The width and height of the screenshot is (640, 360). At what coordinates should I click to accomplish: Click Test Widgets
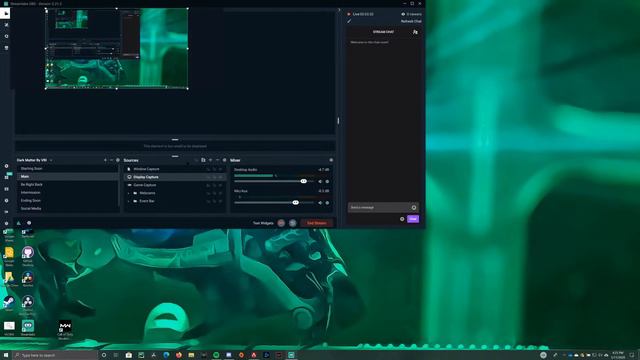tap(263, 223)
